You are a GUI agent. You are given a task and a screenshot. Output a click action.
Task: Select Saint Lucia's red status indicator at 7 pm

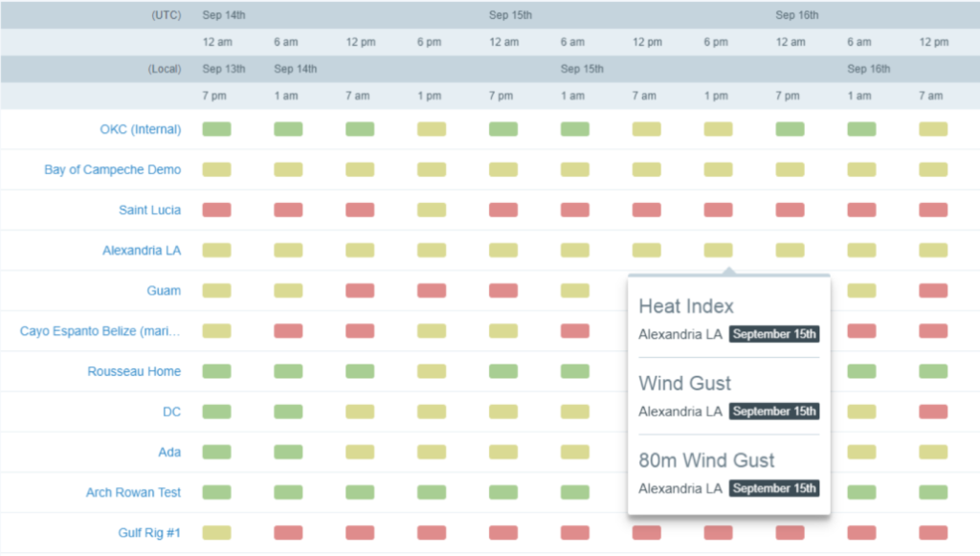[x=216, y=210]
